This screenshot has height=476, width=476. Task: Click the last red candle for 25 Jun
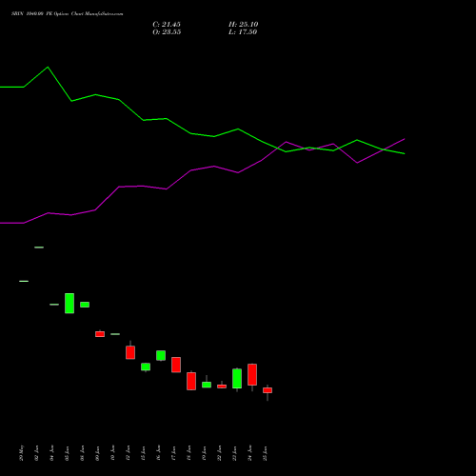(x=268, y=390)
